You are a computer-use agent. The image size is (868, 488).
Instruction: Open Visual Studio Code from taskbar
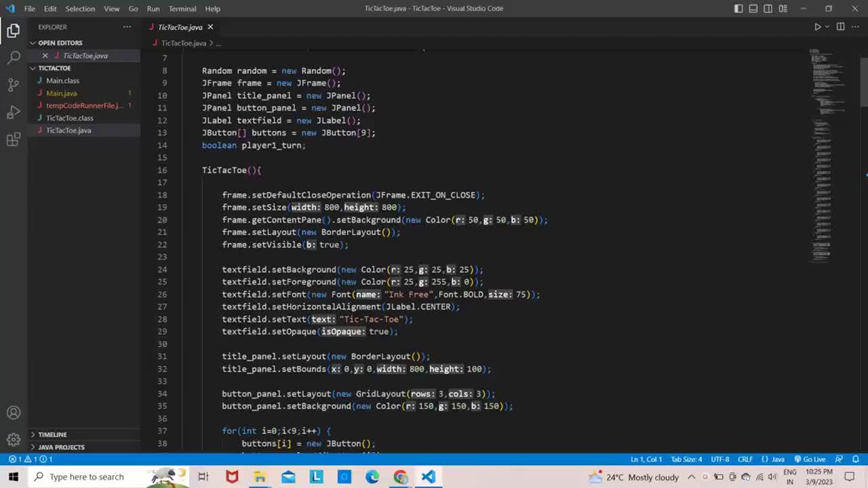(x=428, y=476)
